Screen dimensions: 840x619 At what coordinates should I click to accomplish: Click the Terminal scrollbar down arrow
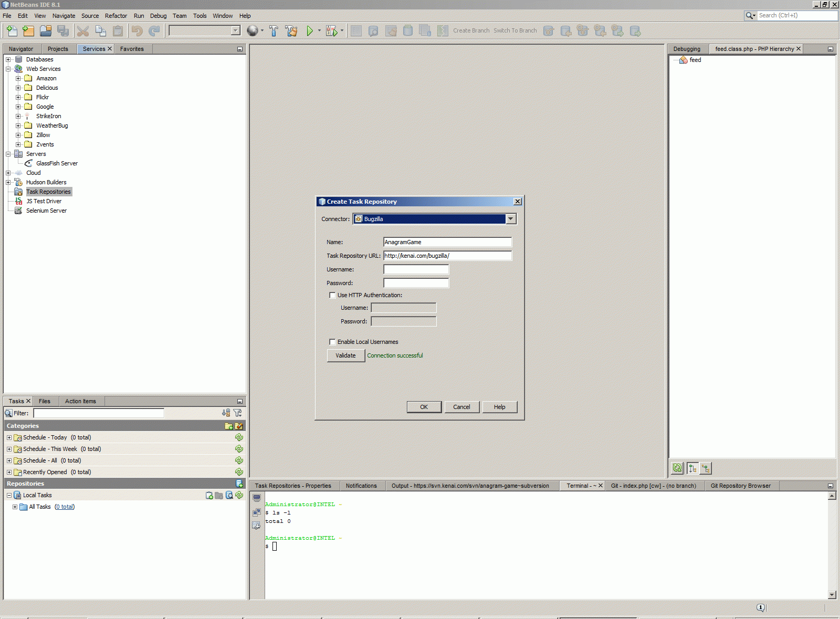pos(832,595)
